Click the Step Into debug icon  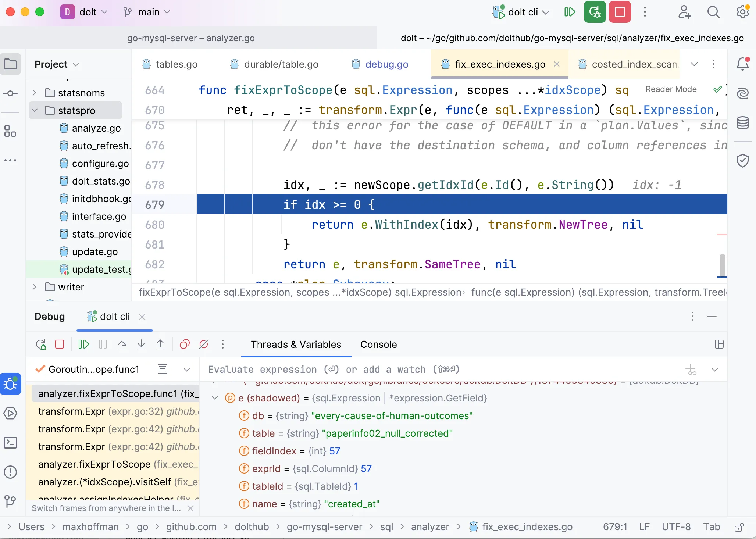pos(141,345)
